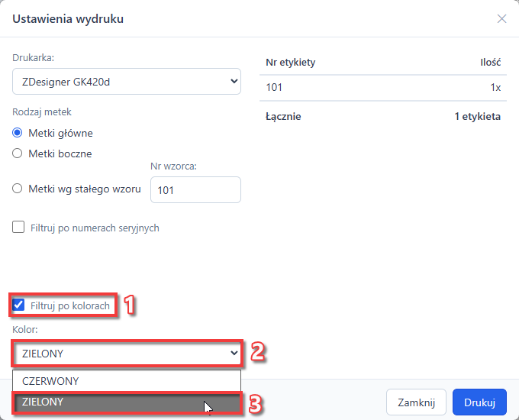The image size is (519, 420).
Task: Select Metki główne radio button
Action: pyautogui.click(x=18, y=133)
